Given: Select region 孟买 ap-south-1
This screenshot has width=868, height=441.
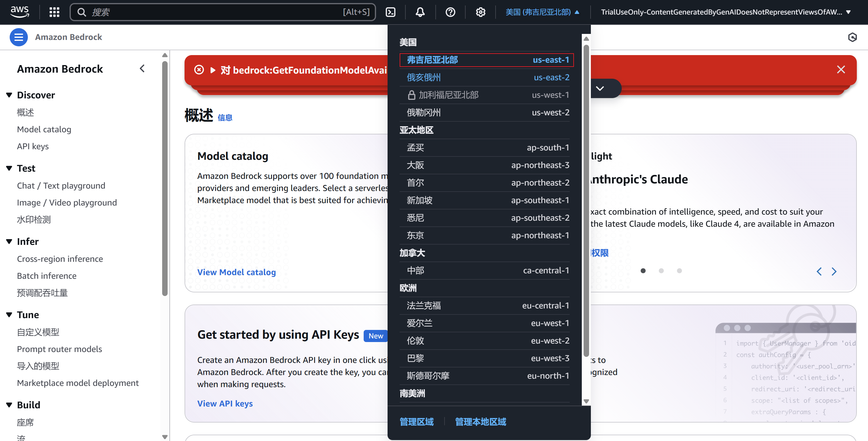Looking at the screenshot, I should (x=485, y=148).
